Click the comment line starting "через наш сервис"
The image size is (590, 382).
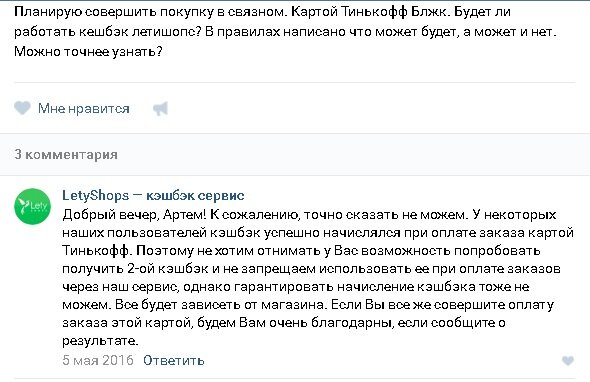point(296,287)
